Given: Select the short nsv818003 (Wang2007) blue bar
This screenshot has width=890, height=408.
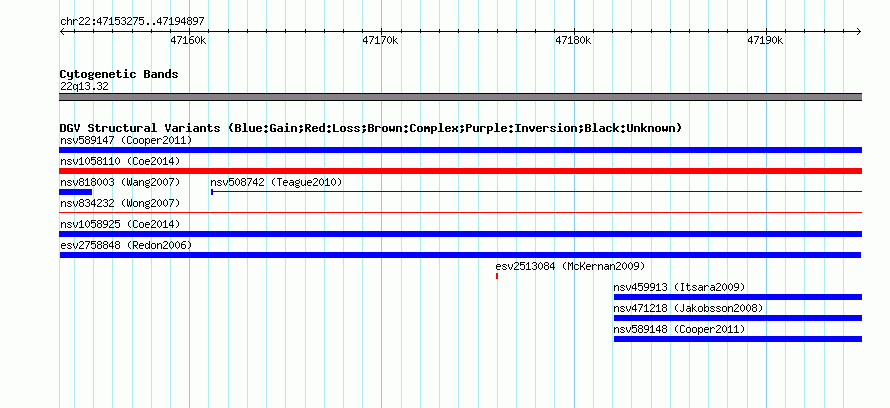Looking at the screenshot, I should 75,192.
